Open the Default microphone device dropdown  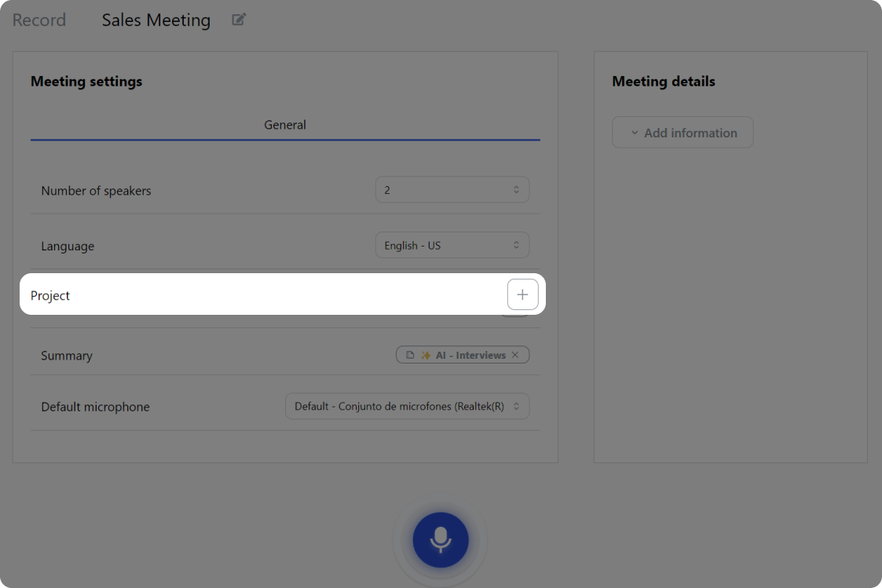click(x=407, y=407)
